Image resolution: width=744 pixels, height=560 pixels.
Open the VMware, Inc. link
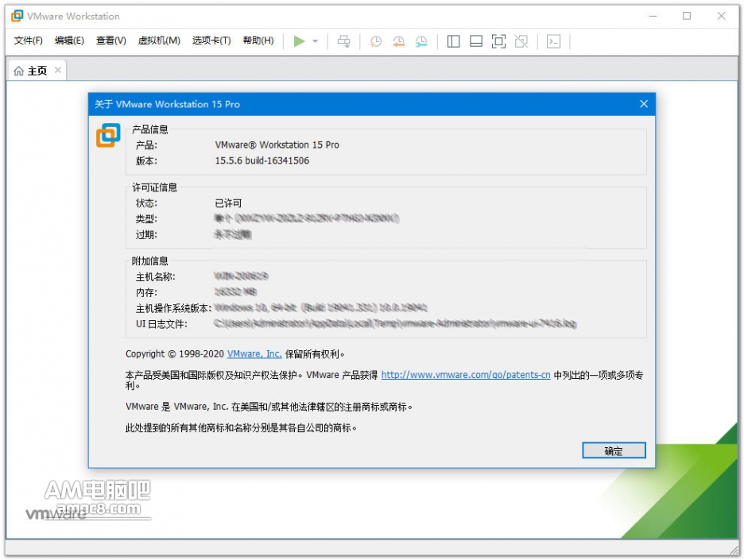(254, 353)
